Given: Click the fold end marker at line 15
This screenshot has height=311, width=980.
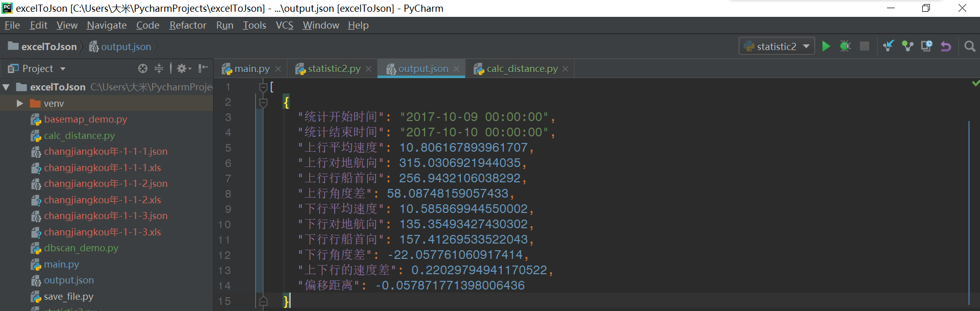Looking at the screenshot, I should click(x=263, y=301).
